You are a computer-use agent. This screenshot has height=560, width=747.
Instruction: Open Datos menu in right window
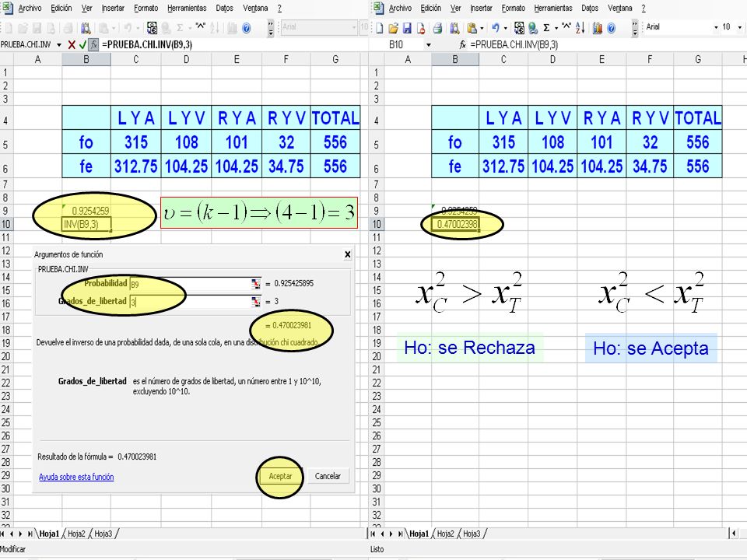pos(590,8)
